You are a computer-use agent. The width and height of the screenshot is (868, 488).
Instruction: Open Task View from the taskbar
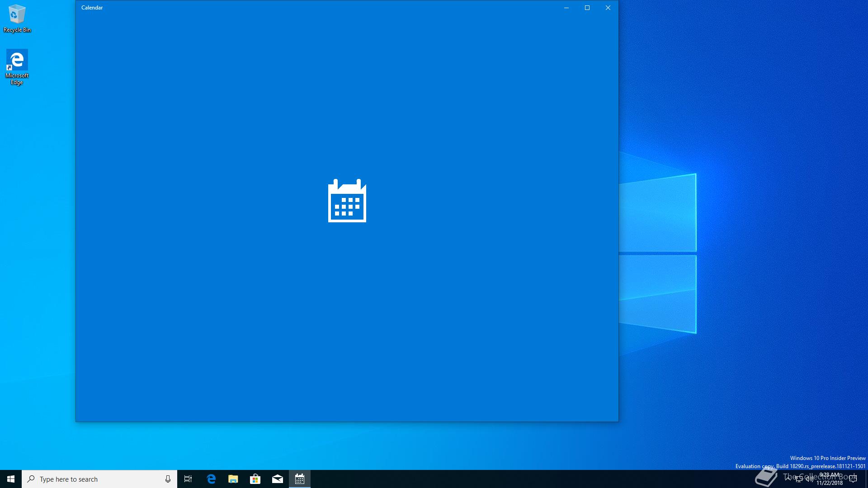tap(188, 479)
